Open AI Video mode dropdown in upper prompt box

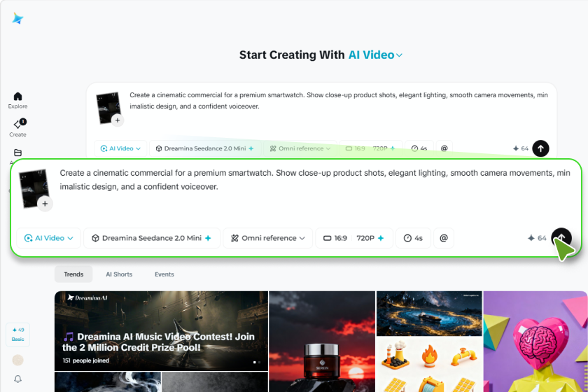tap(120, 148)
